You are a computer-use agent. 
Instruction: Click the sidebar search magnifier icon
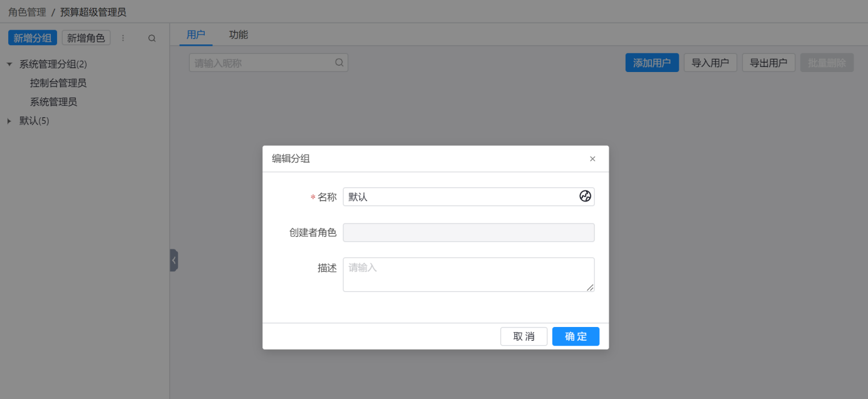click(152, 38)
